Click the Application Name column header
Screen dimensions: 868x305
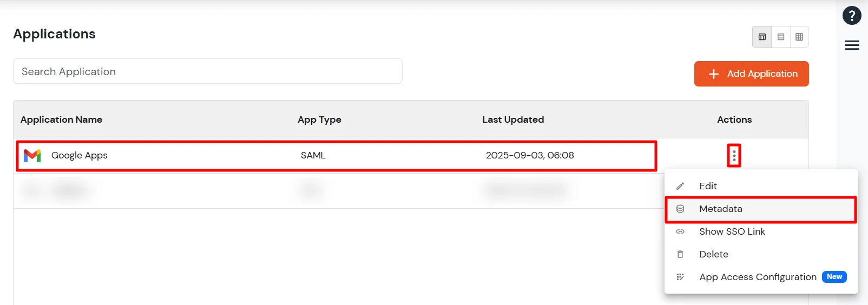click(x=61, y=120)
